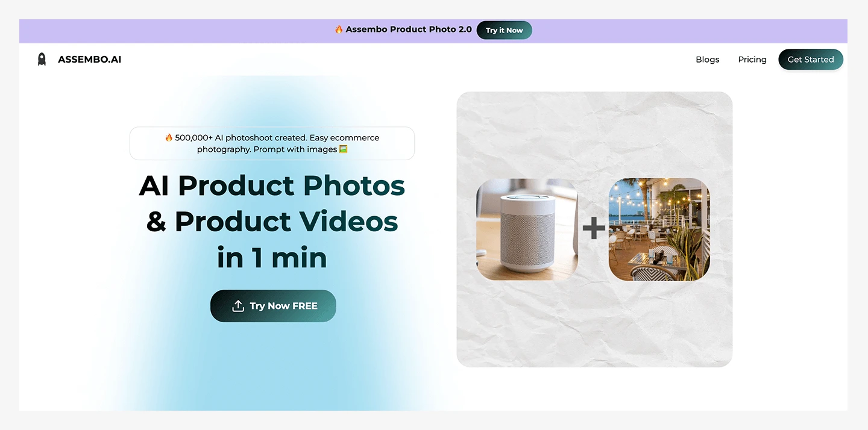The height and width of the screenshot is (430, 868).
Task: Go home via ASSEMBO.AI brand text
Action: [90, 60]
